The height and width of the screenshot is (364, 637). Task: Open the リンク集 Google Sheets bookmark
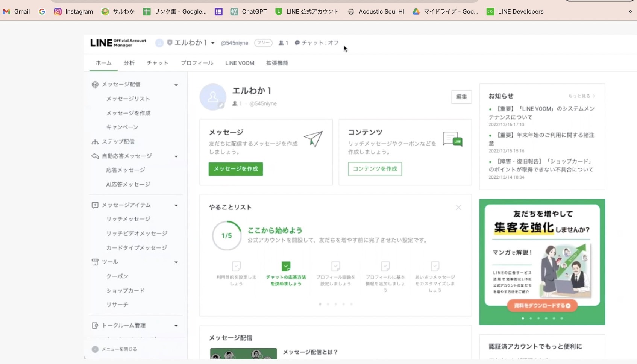point(175,11)
